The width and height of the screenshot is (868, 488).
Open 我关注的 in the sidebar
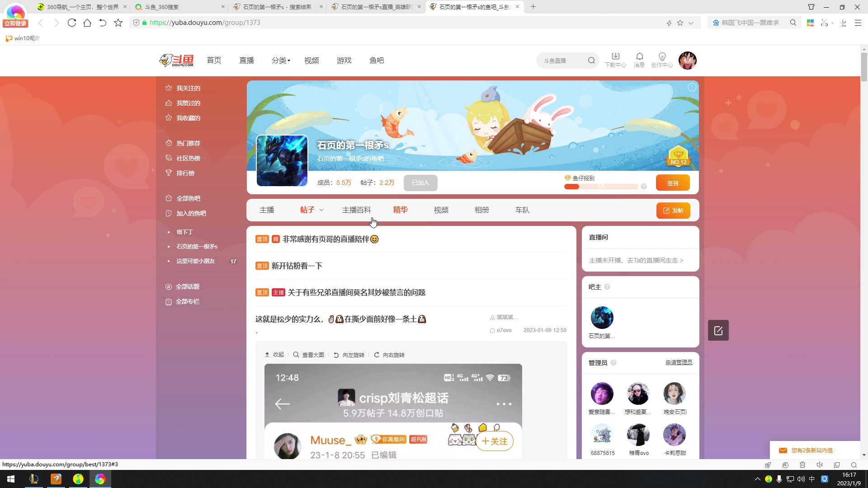[188, 88]
